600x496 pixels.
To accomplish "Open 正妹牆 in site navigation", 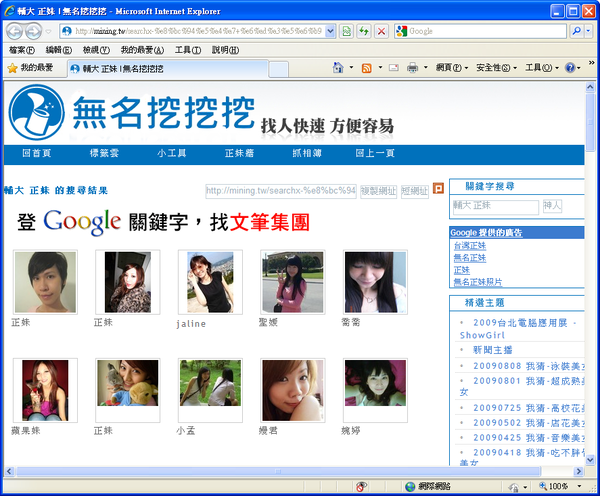I will pos(239,153).
